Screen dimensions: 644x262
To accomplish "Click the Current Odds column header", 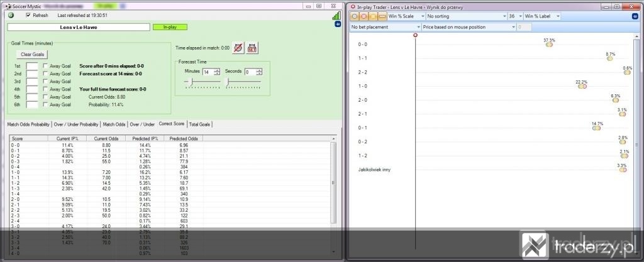I will [x=106, y=139].
